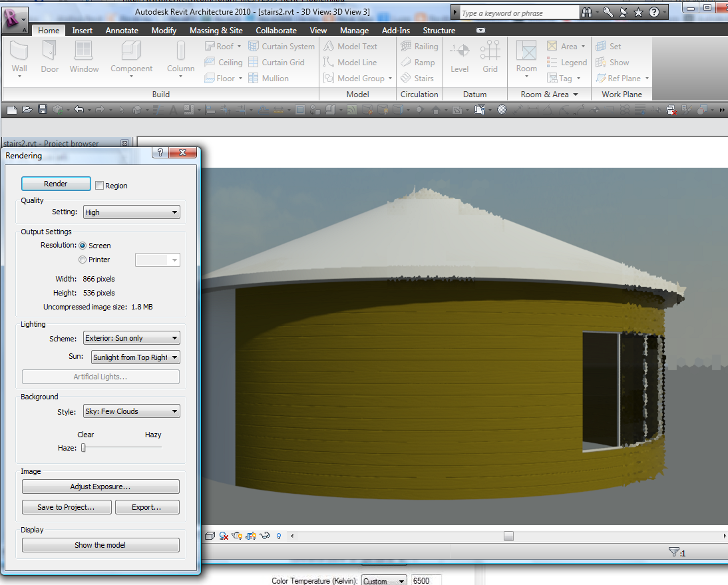Click Adjust Exposure button
Viewport: 728px width, 585px height.
click(x=100, y=487)
